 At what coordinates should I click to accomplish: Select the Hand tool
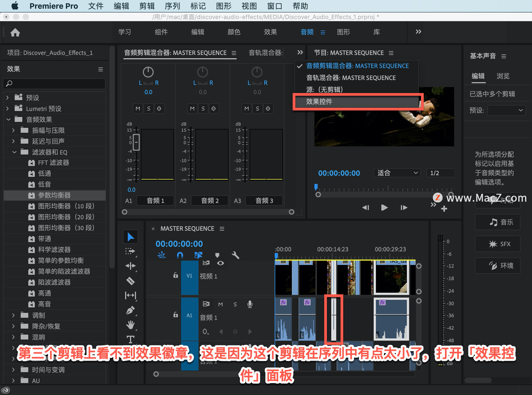130,325
